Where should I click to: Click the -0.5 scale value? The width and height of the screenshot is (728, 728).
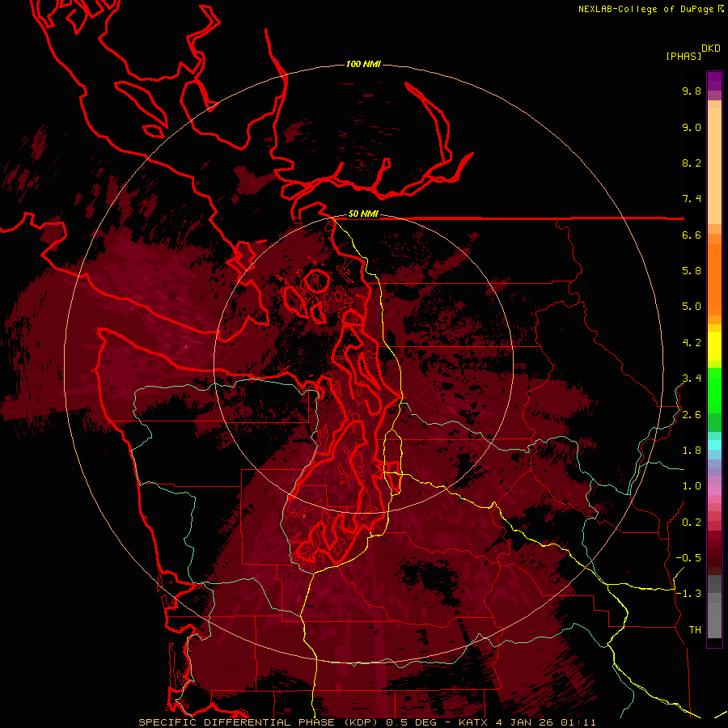(688, 558)
